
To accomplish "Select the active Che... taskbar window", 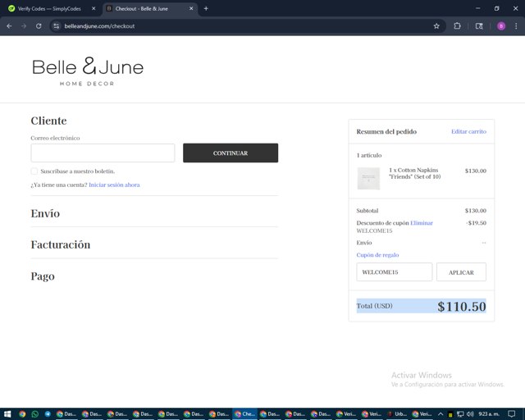I will (244, 414).
